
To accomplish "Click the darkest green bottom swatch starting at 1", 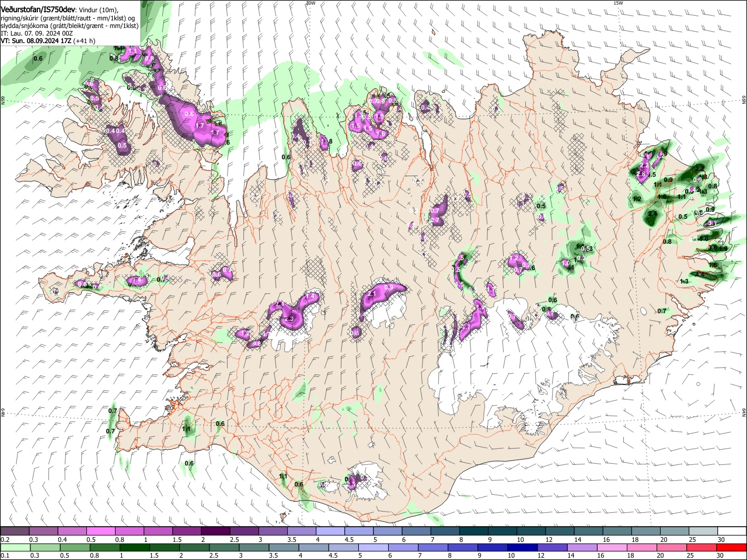I will pyautogui.click(x=135, y=548).
